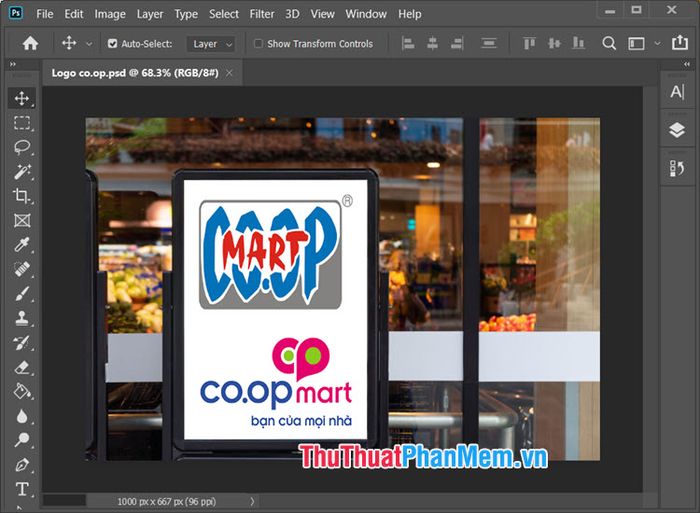700x513 pixels.
Task: Select the Lasso tool
Action: (22, 147)
